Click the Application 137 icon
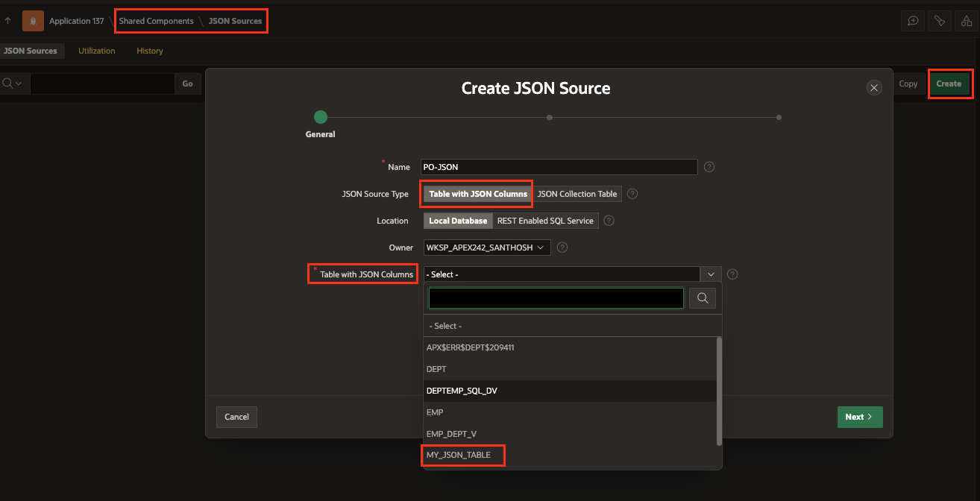 point(33,21)
